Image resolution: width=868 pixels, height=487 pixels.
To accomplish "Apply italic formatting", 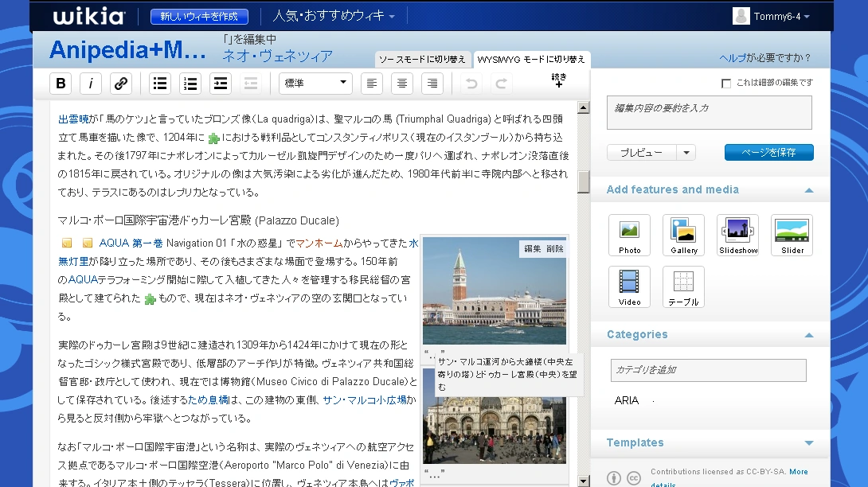I will click(x=91, y=84).
